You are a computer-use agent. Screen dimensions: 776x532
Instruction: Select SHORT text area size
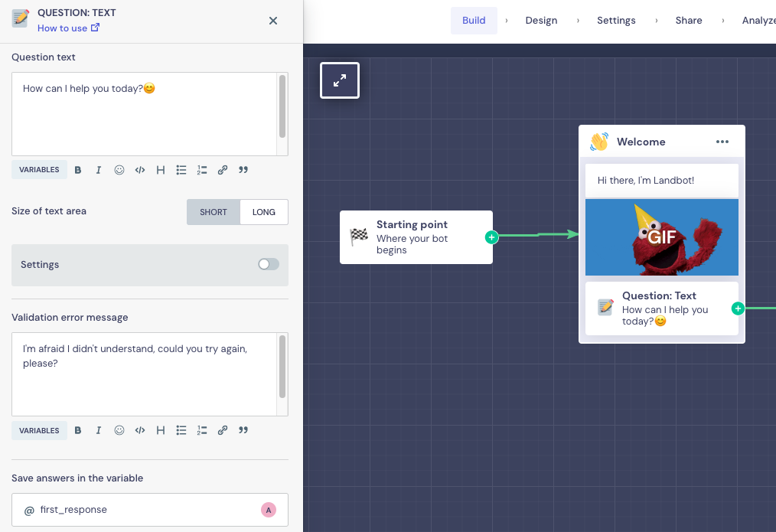[x=214, y=212]
